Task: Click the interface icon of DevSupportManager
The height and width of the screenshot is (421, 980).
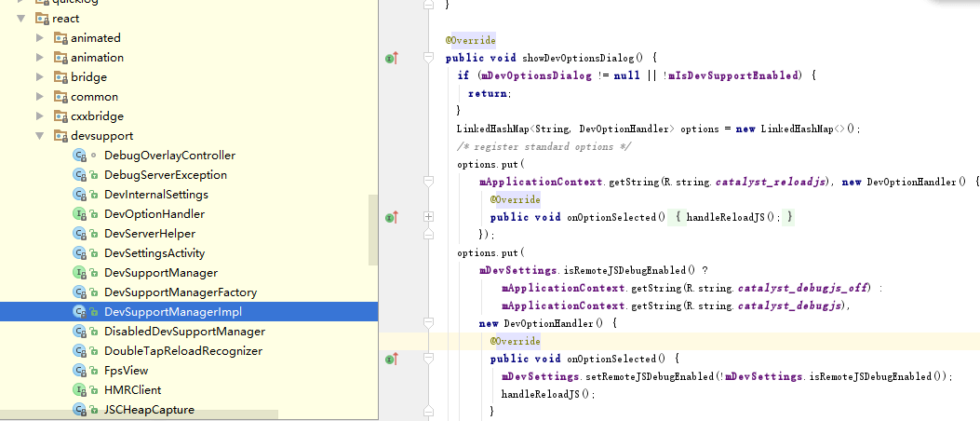Action: point(79,273)
